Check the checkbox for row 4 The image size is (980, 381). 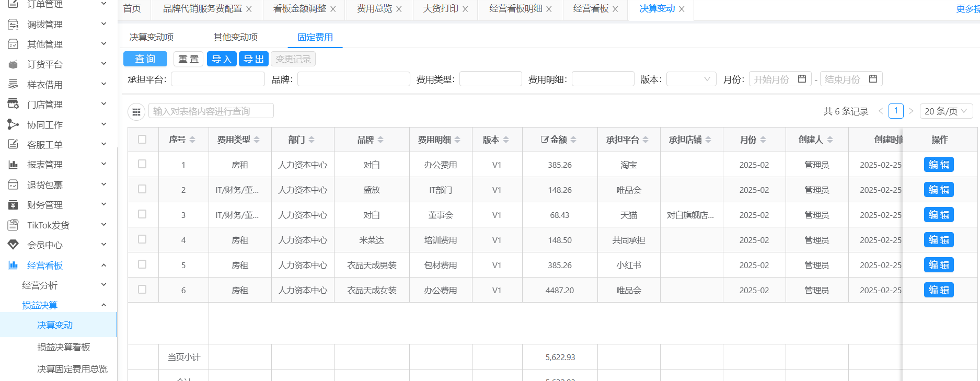(x=142, y=239)
